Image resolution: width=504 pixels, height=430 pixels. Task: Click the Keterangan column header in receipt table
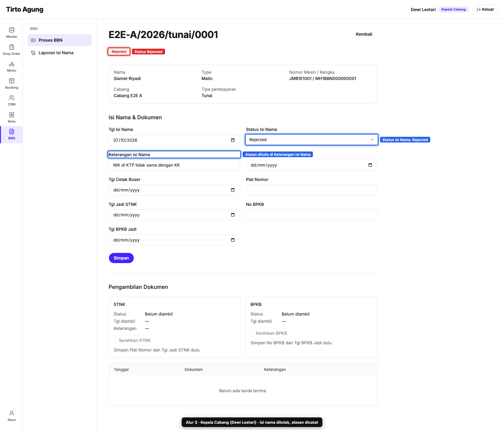click(275, 369)
